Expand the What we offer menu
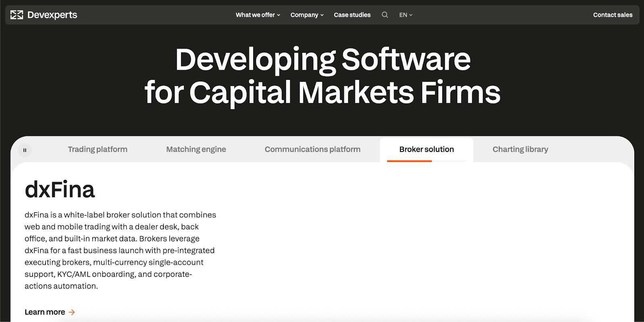 tap(258, 15)
